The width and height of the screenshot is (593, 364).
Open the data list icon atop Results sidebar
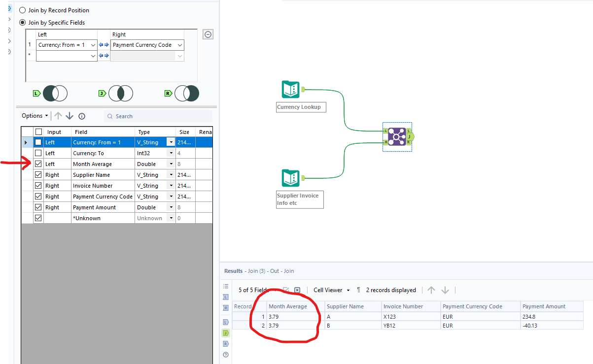226,286
